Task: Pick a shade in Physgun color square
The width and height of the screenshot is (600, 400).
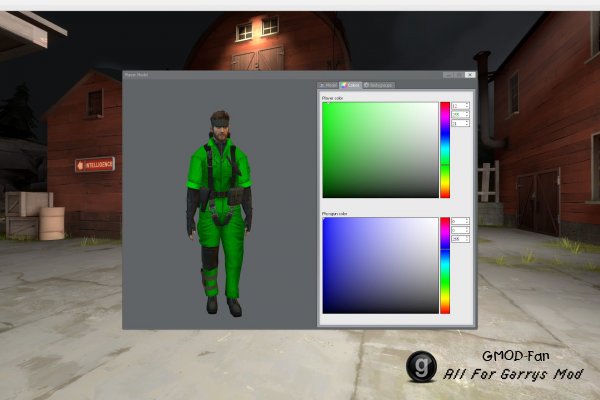Action: [380, 266]
